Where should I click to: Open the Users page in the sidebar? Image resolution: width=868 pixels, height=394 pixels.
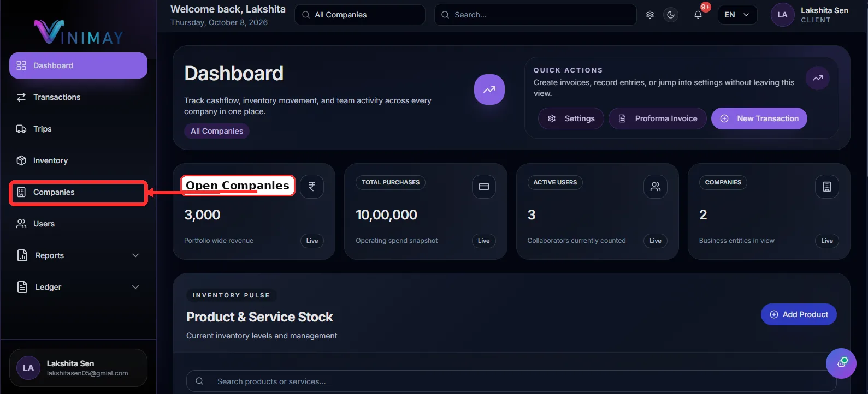click(x=79, y=224)
